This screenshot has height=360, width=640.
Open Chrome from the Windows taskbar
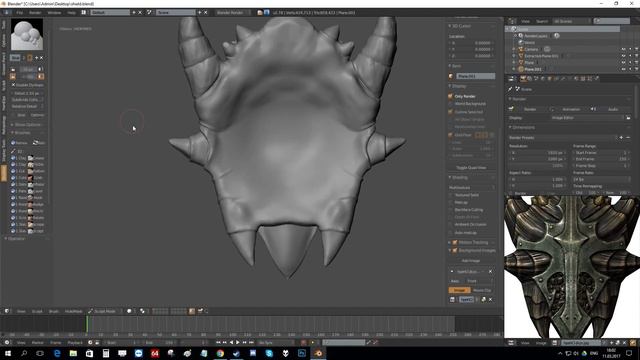(220, 353)
